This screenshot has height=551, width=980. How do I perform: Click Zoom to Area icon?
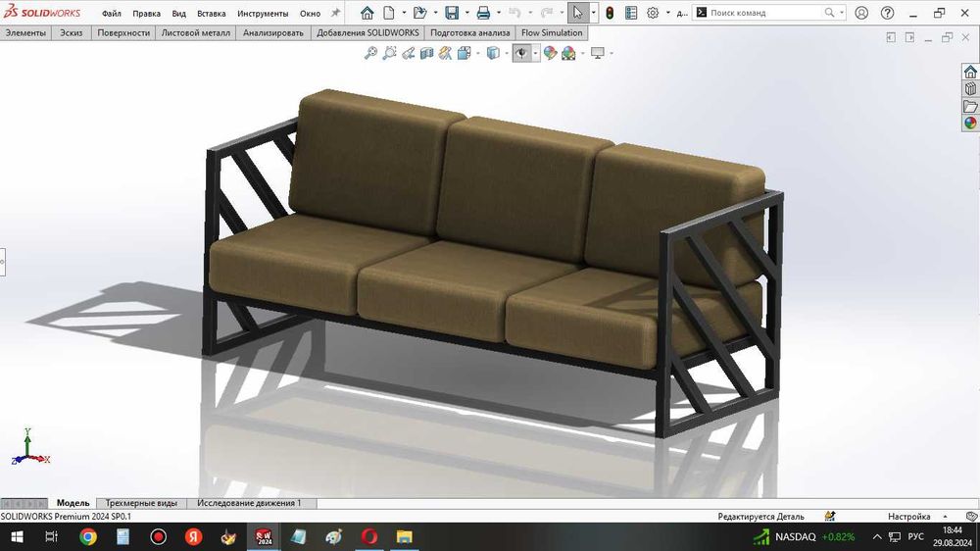[x=389, y=53]
